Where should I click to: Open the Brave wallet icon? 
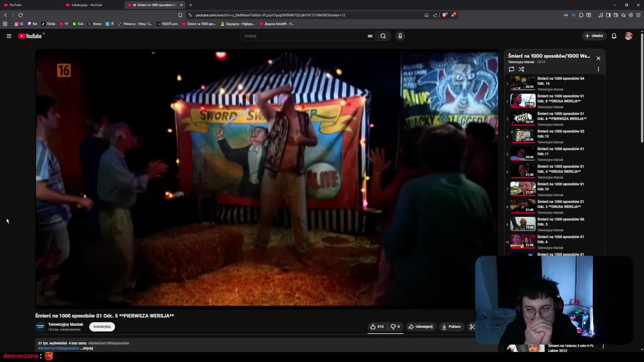coord(616,15)
